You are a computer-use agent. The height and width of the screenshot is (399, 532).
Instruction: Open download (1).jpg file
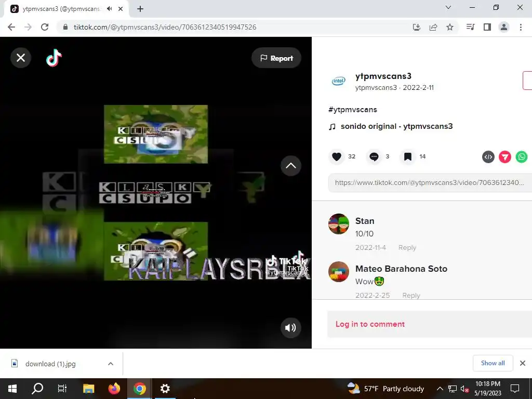point(50,364)
